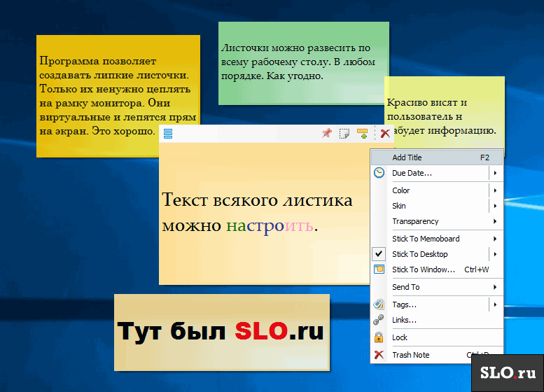
Task: Choose Stick To Window... menu entry
Action: tap(437, 269)
